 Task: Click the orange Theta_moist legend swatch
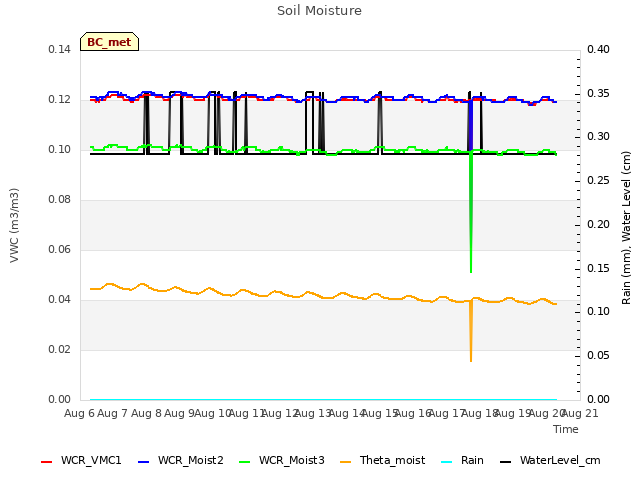[x=346, y=462]
